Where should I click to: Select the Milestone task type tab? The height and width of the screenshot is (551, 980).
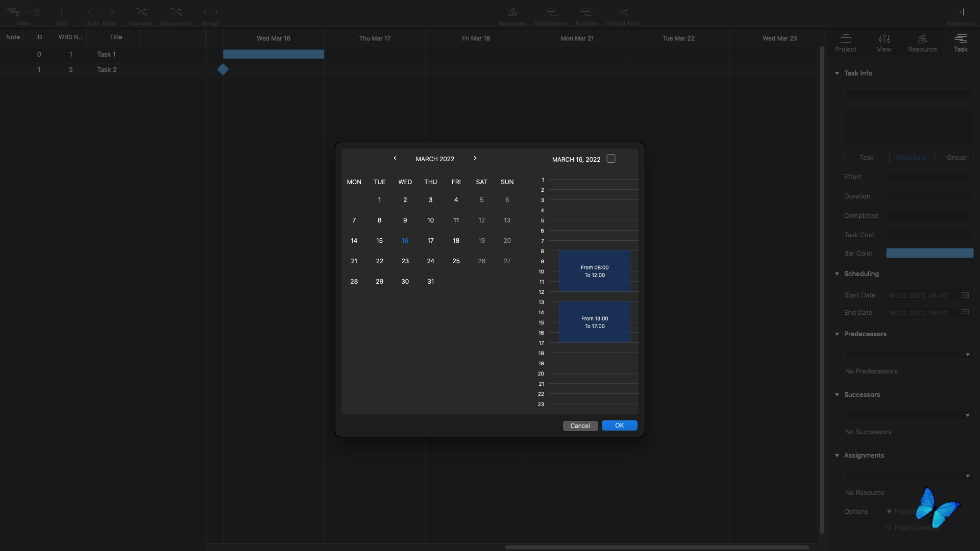click(911, 158)
